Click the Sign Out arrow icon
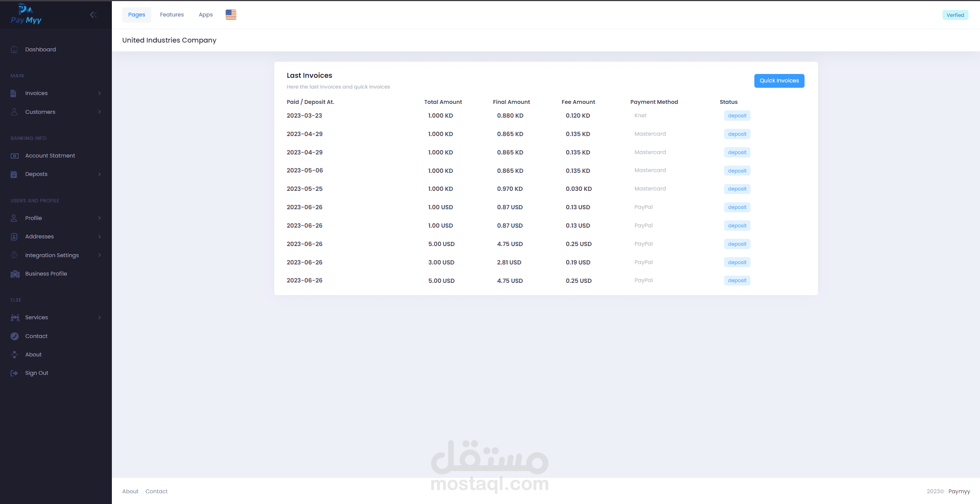The height and width of the screenshot is (504, 980). click(14, 373)
